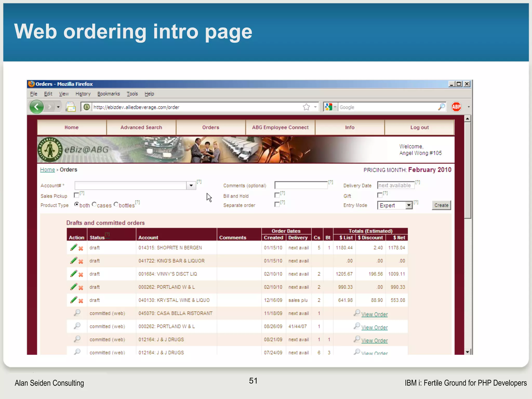Image resolution: width=532 pixels, height=399 pixels.
Task: Open the File menu
Action: tap(34, 94)
